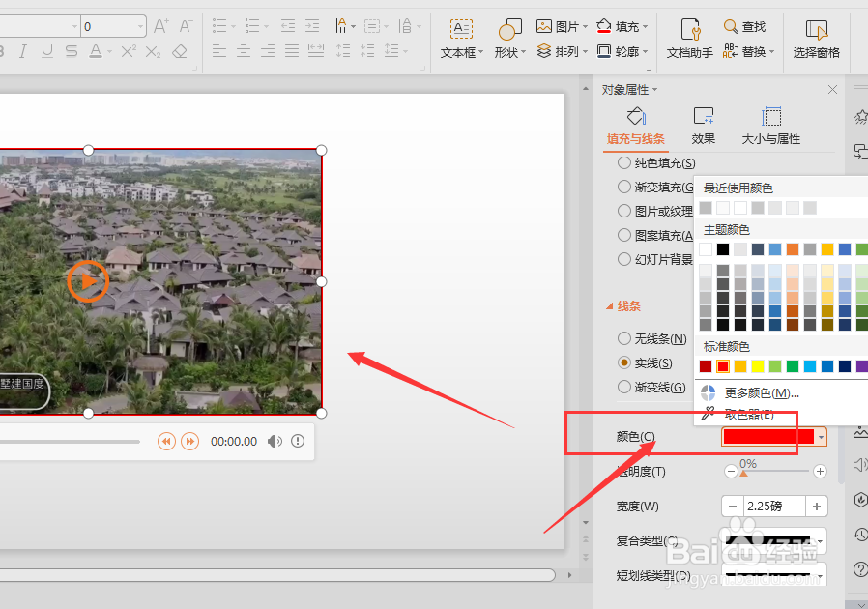Click the numbered list icon
This screenshot has height=609, width=868.
pos(252,25)
